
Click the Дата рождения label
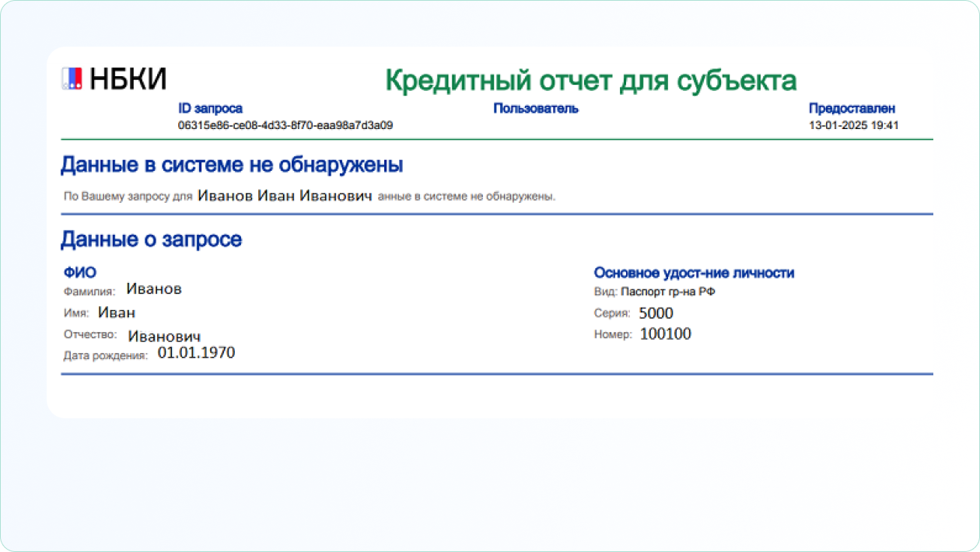point(106,356)
